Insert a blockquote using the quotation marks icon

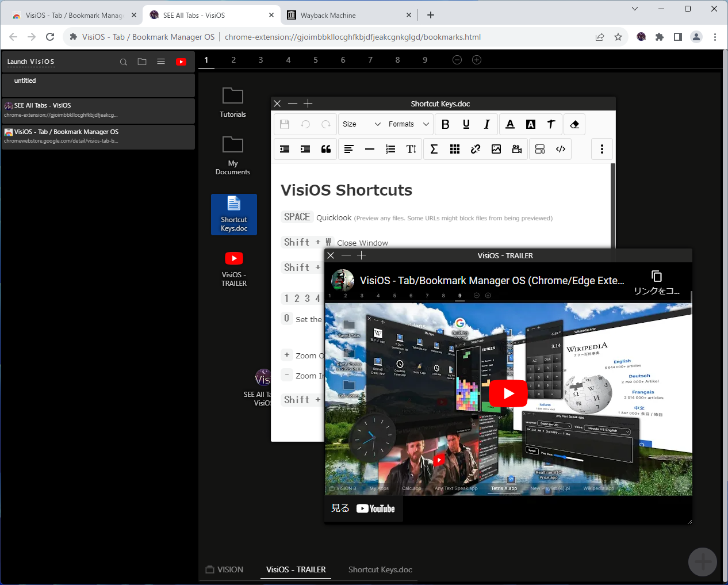point(326,149)
